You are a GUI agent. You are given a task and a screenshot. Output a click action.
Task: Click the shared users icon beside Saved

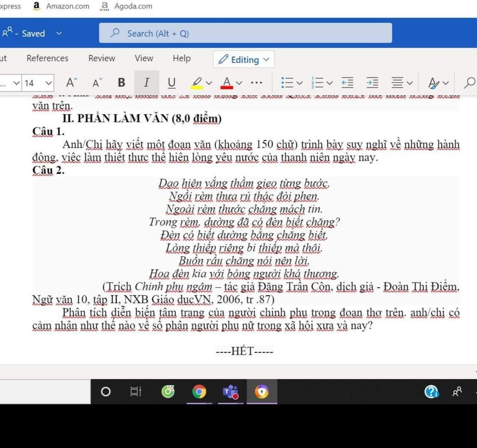click(x=7, y=31)
